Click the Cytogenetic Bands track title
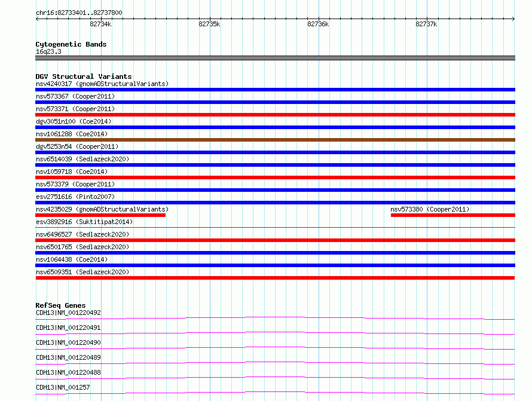Image resolution: width=532 pixels, height=401 pixels. point(71,44)
